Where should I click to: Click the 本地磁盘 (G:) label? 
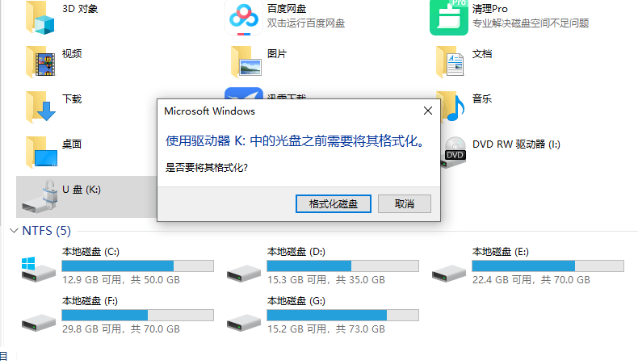pos(296,301)
